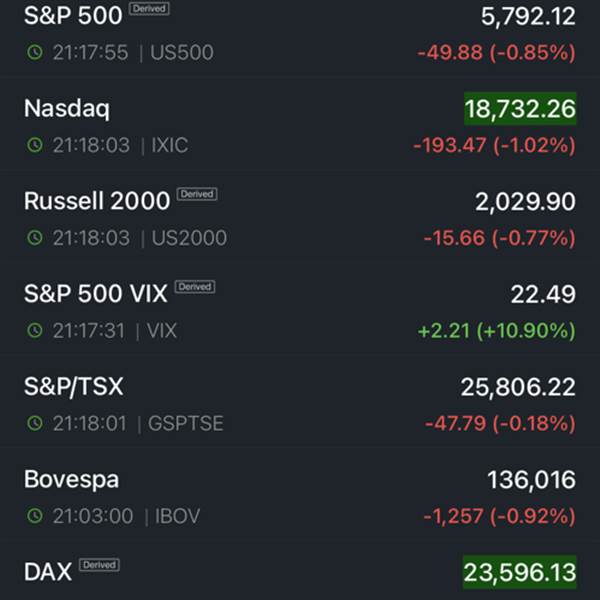Select the S&P/TSX index title
The image size is (600, 600).
73,386
